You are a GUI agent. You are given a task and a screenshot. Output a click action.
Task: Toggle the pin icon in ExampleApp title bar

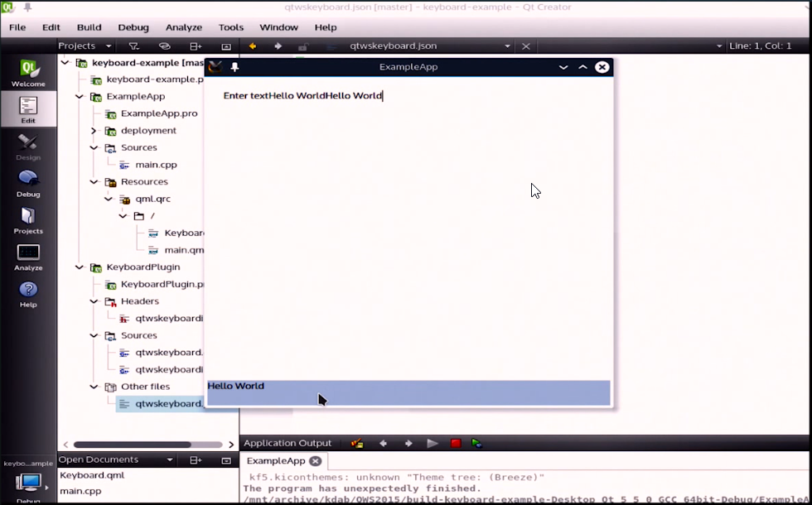(x=234, y=67)
